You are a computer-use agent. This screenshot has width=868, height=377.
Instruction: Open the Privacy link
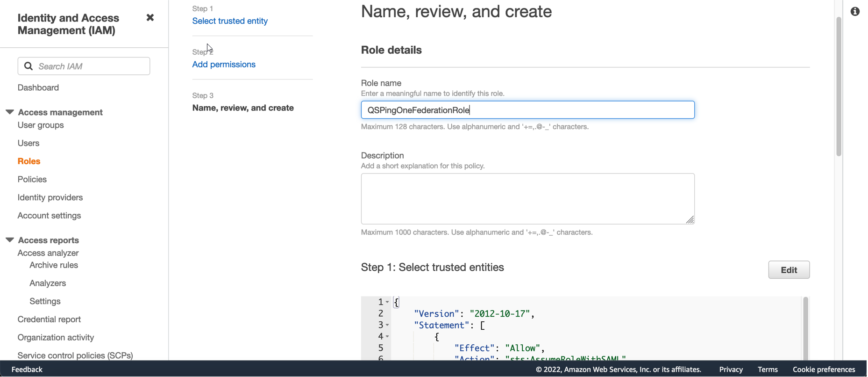pos(732,370)
